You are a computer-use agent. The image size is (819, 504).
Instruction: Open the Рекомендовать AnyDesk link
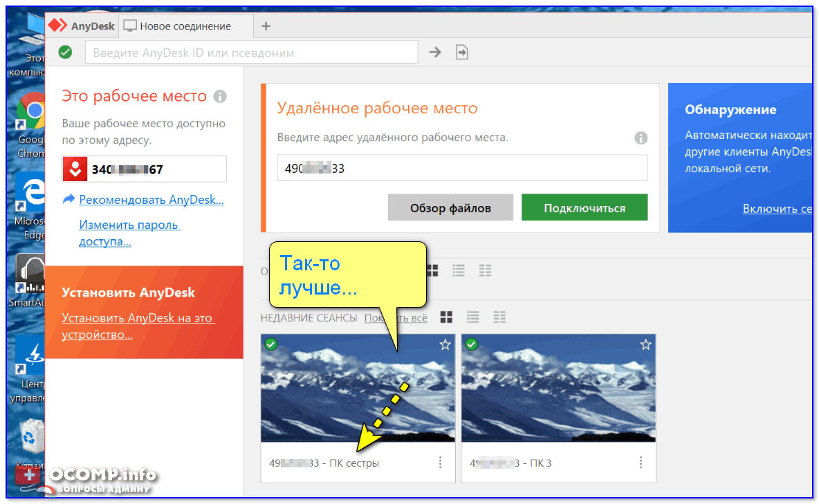coord(151,200)
